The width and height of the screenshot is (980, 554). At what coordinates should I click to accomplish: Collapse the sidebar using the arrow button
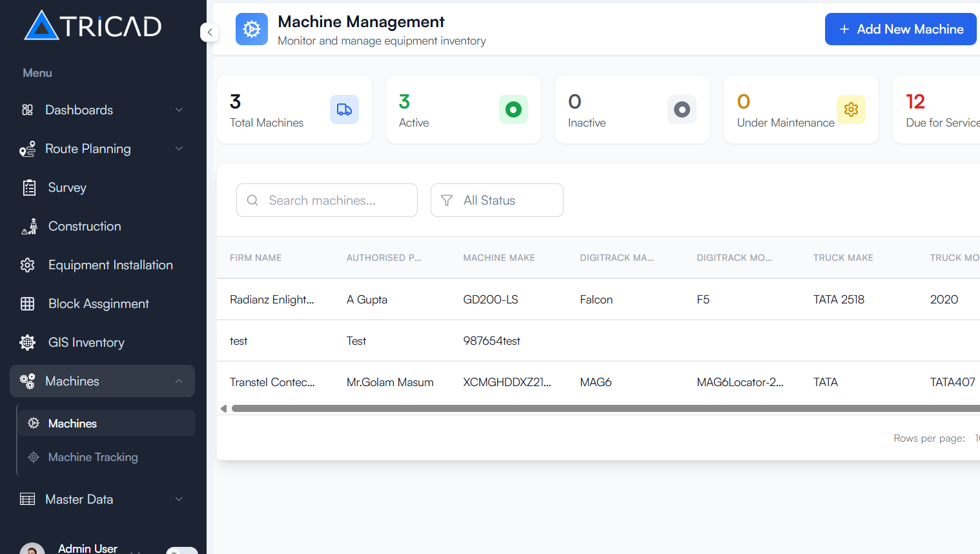click(x=209, y=31)
